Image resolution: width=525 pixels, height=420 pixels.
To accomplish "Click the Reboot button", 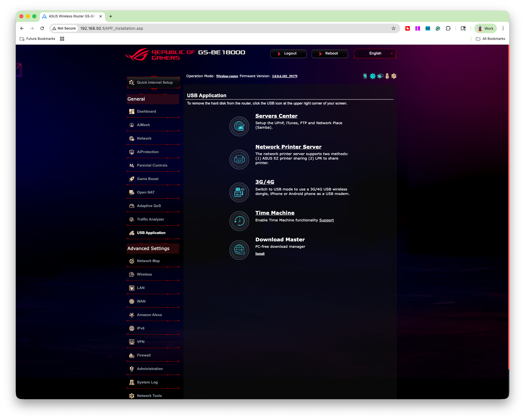I will tap(329, 53).
